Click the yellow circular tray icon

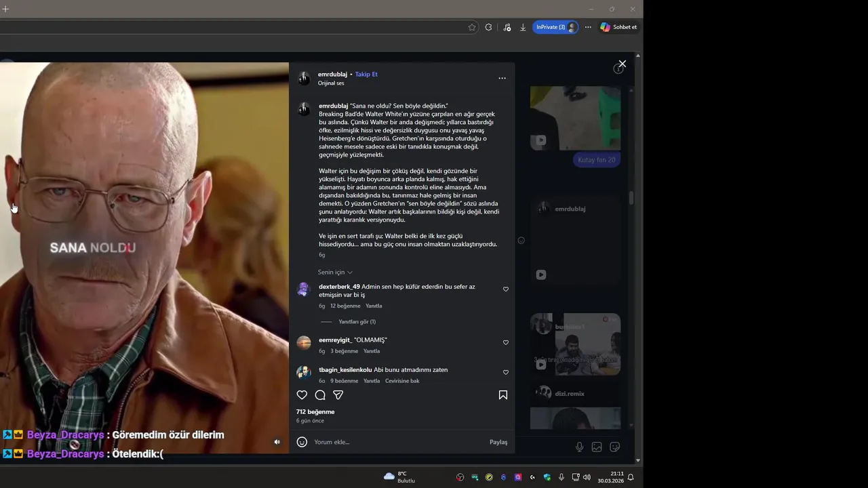(489, 477)
